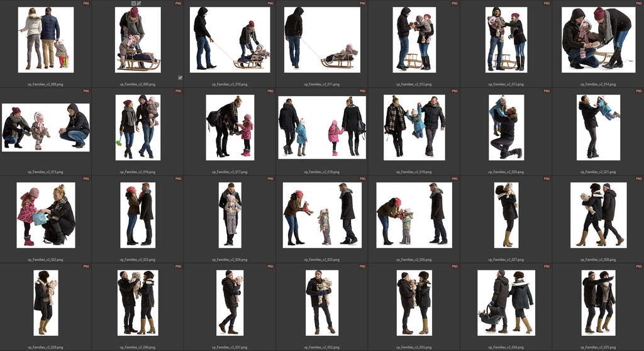Viewport: 644px width, 351px height.
Task: Select the vp_Families_v2_008 family walking thumbnail
Action: click(45, 38)
